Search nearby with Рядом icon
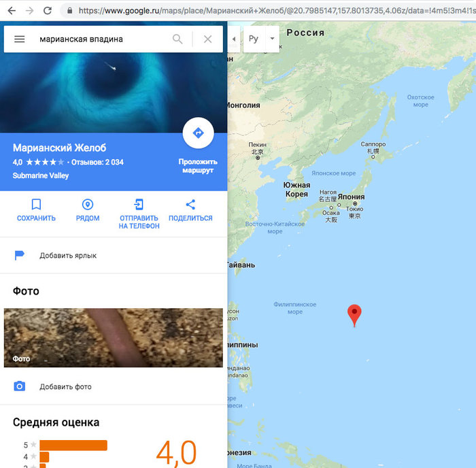Viewport: 476px width, 468px height. [87, 210]
